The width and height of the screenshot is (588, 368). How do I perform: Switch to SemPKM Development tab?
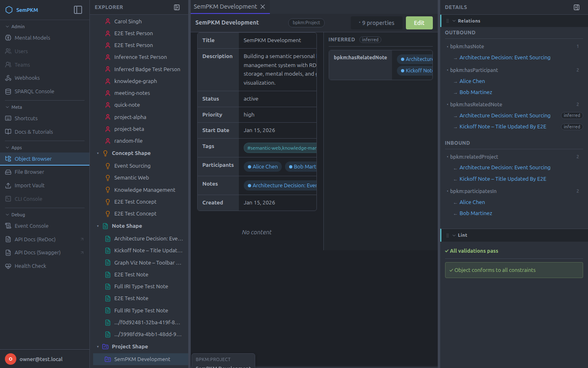(x=225, y=7)
